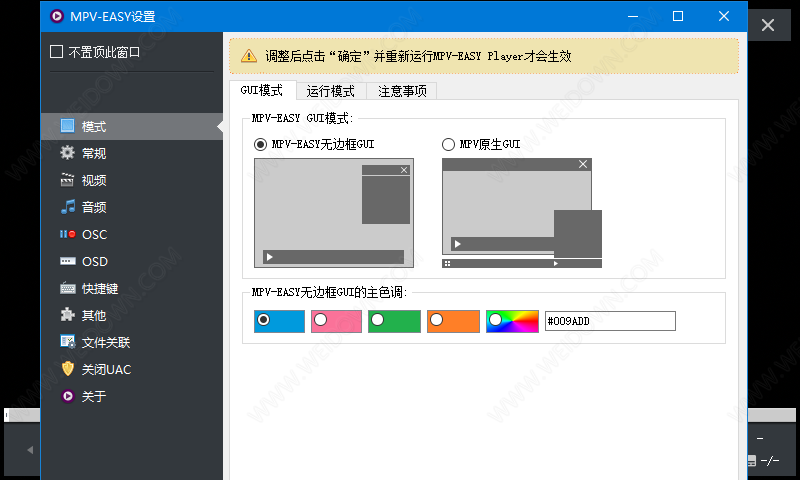Choose the pink theme color radio
Image resolution: width=800 pixels, height=480 pixels.
(x=320, y=319)
